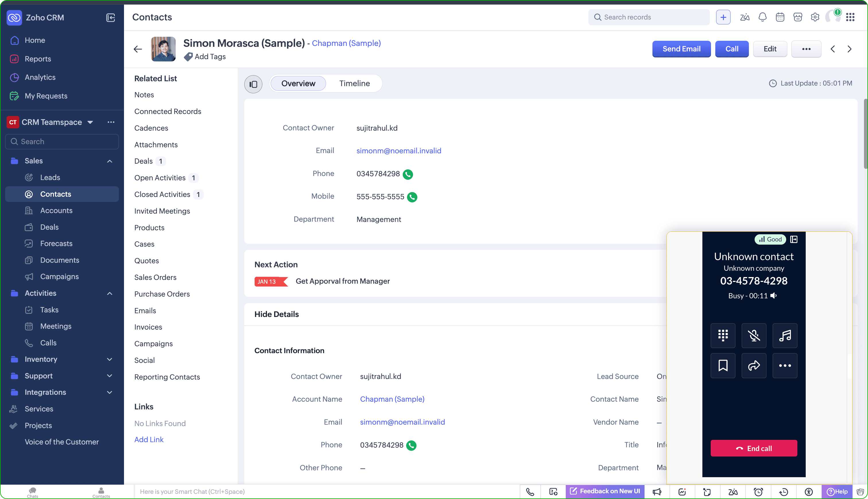Open setup gear icon
The image size is (868, 499).
click(x=815, y=17)
